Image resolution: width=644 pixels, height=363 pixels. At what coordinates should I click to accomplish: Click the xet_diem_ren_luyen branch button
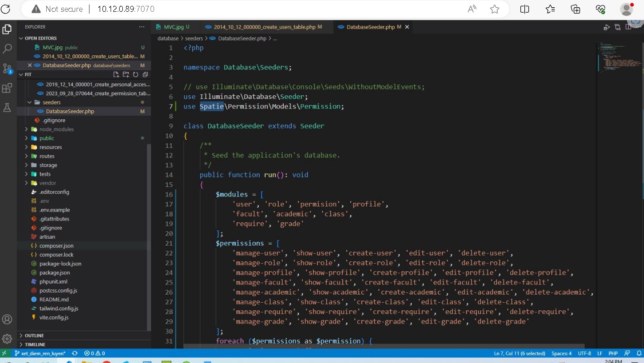click(x=40, y=353)
